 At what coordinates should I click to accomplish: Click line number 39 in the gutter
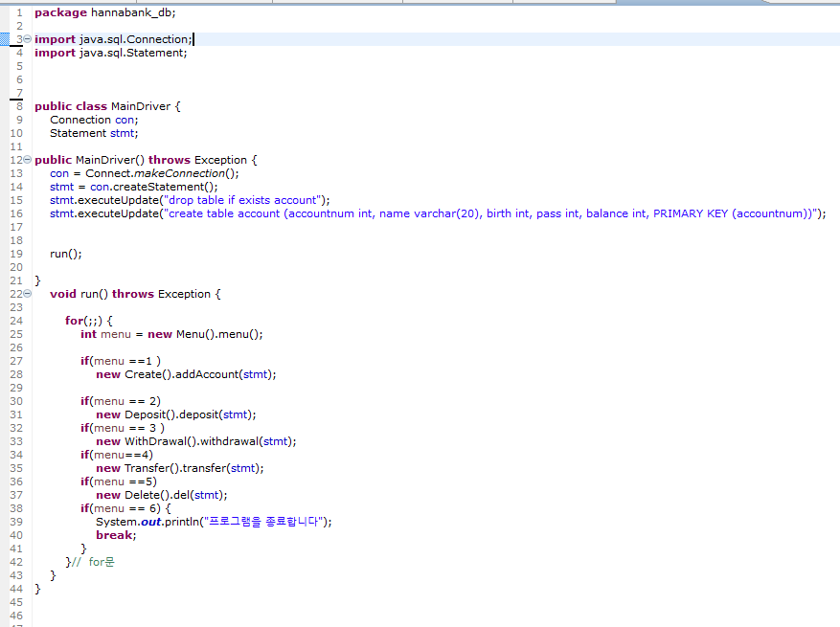coord(16,522)
